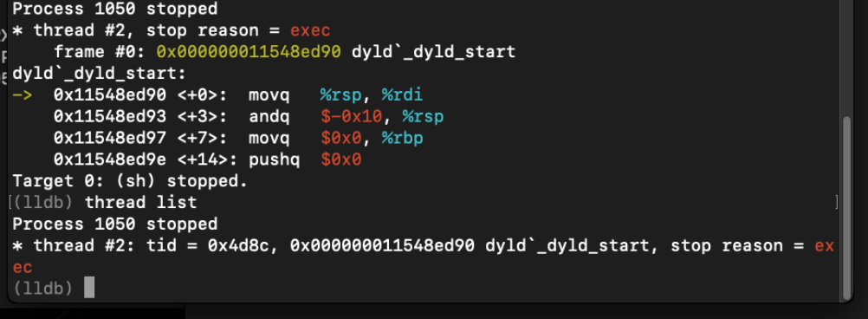This screenshot has width=868, height=319.
Task: Click the first "Process 1050 stopped" line
Action: pyautogui.click(x=115, y=9)
